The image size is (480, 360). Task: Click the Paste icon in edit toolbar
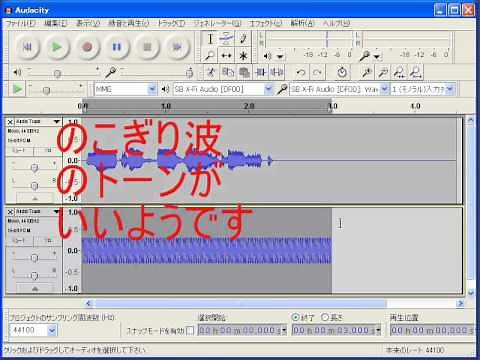point(244,72)
